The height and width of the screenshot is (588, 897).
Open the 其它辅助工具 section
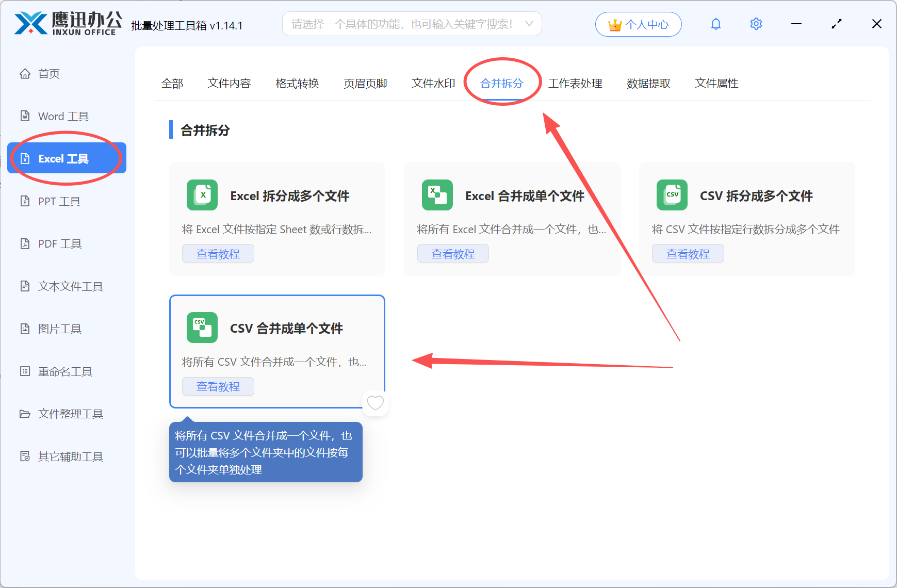[x=70, y=456]
